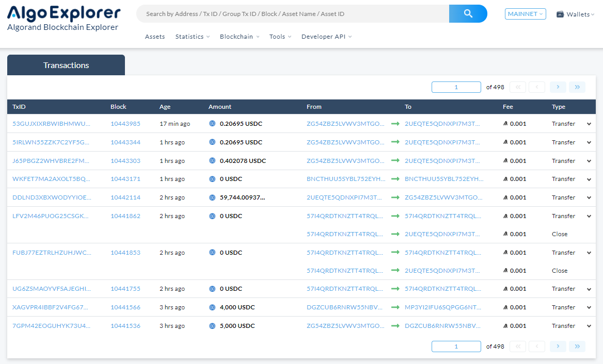Click USDC coin icon in 7GPM42EOGUHYK73U4 row

tap(212, 326)
